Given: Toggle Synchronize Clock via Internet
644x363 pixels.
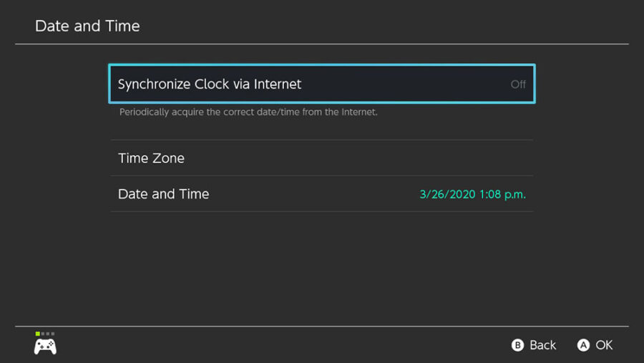Looking at the screenshot, I should tap(321, 84).
